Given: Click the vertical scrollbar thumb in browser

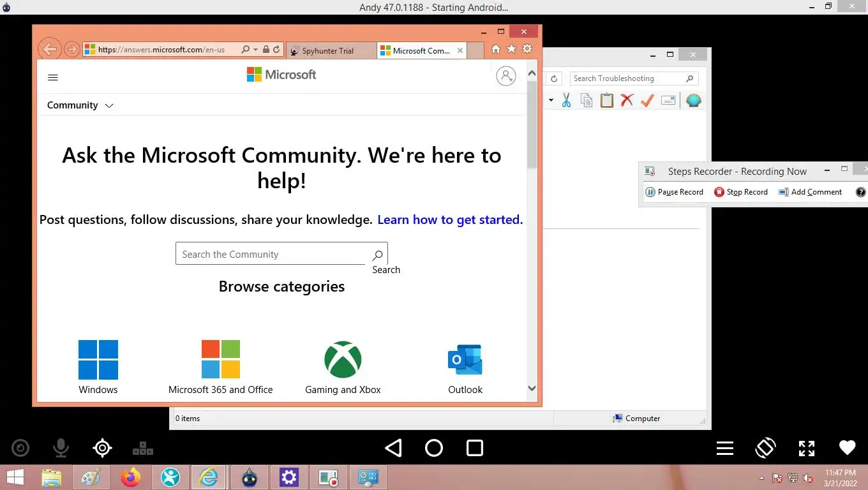Looking at the screenshot, I should pos(532,124).
